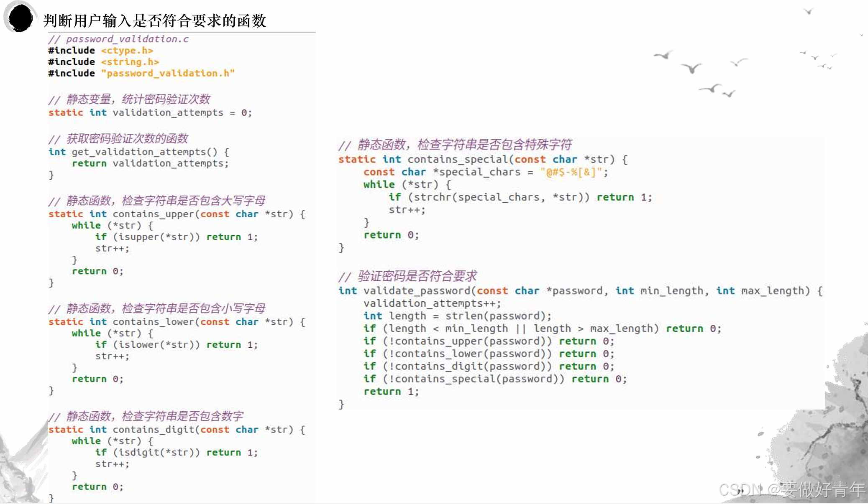The image size is (868, 504).
Task: Click the CSDN author watermark text
Action: [x=791, y=490]
